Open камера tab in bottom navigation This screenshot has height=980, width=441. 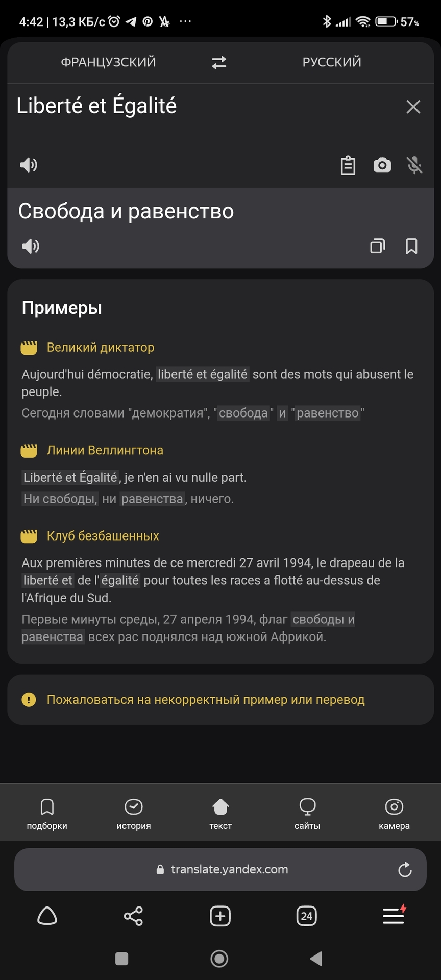[x=394, y=814]
